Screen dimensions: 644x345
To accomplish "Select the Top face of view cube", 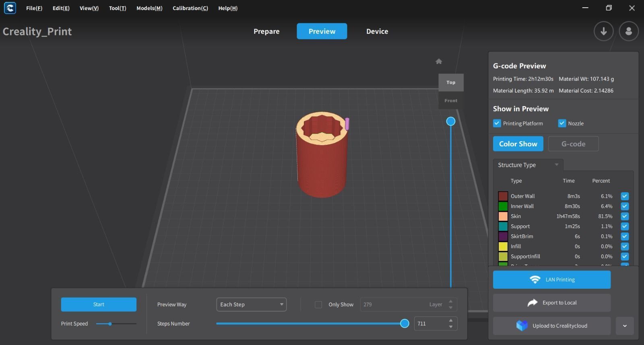I will (x=451, y=82).
